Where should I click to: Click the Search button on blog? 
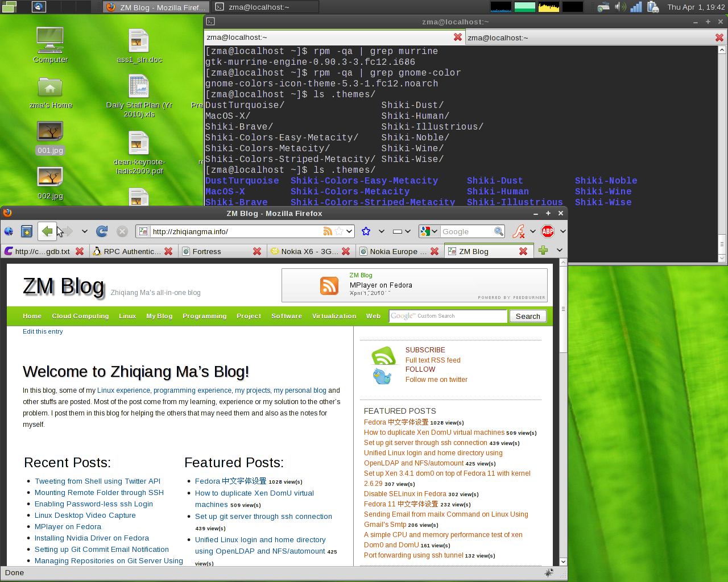click(528, 316)
